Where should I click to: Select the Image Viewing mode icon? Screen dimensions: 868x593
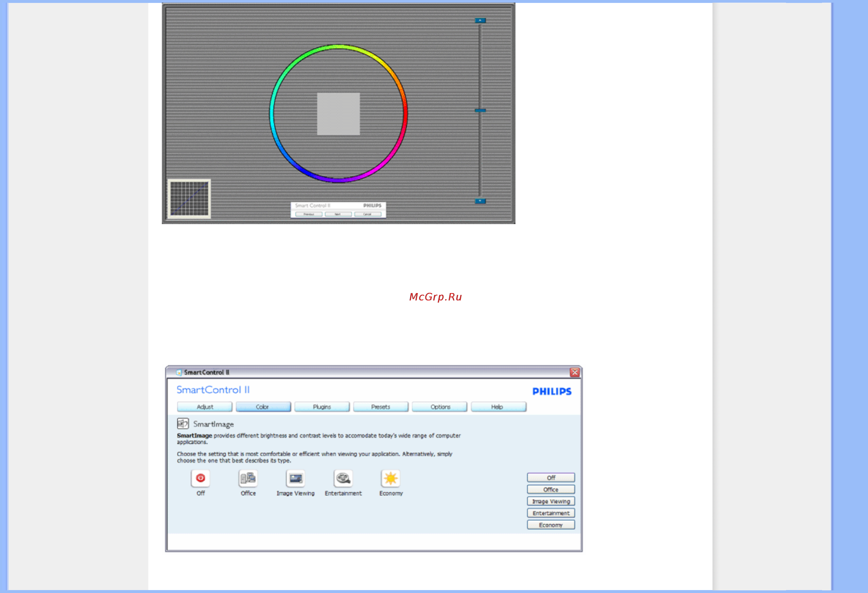(296, 478)
